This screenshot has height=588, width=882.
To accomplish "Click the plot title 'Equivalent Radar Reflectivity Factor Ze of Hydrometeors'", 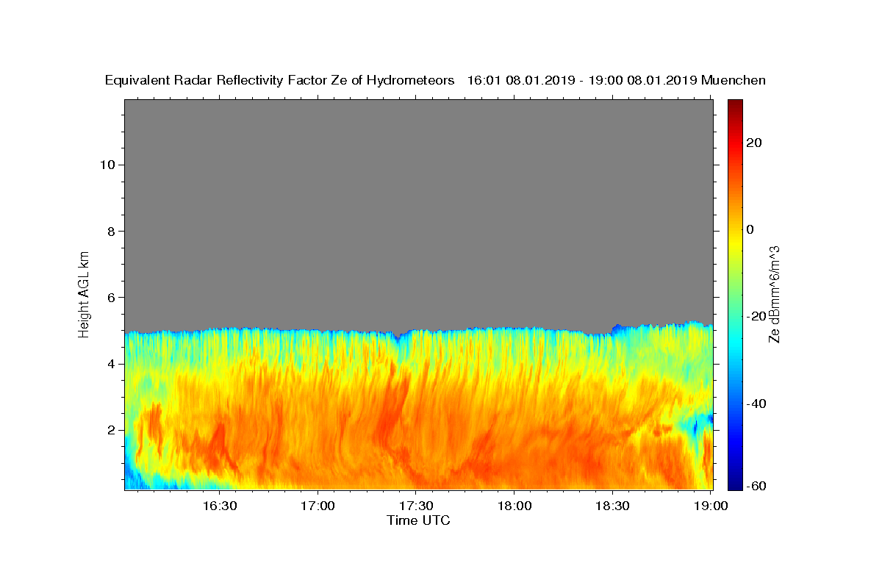I will pyautogui.click(x=280, y=80).
